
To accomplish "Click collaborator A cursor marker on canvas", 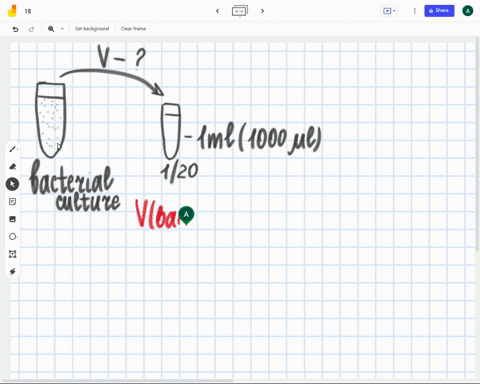I will pos(186,215).
